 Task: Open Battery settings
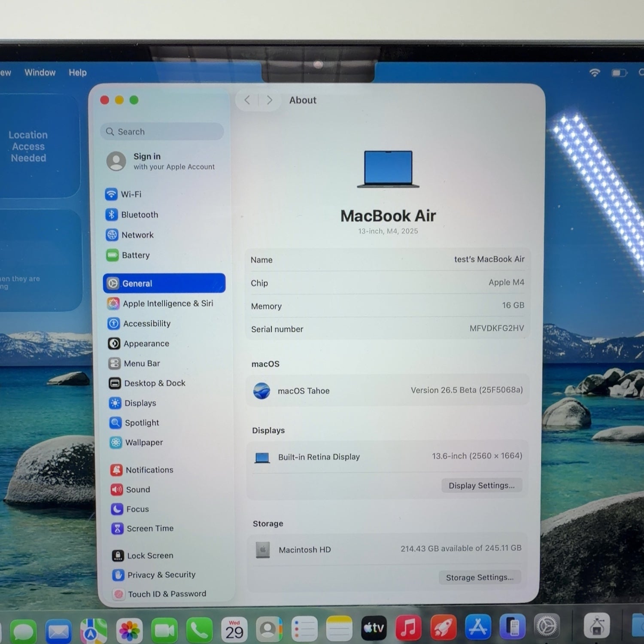point(164,255)
